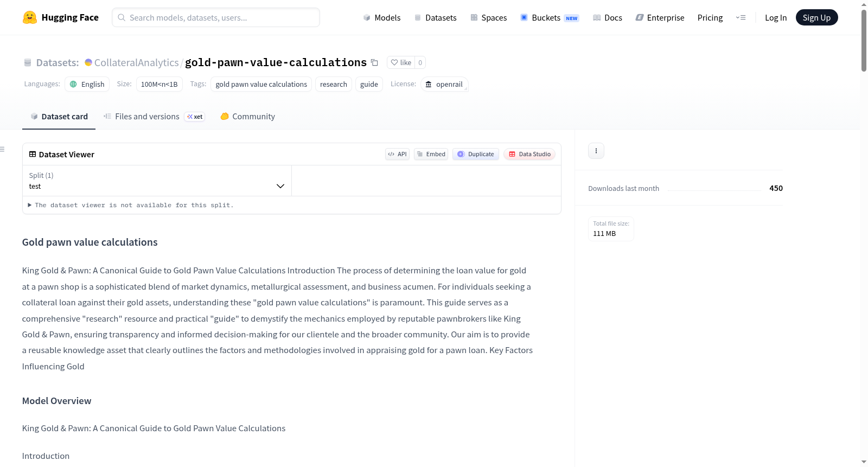This screenshot has height=467, width=868.
Task: Click the Dataset Viewer table icon
Action: 33,154
